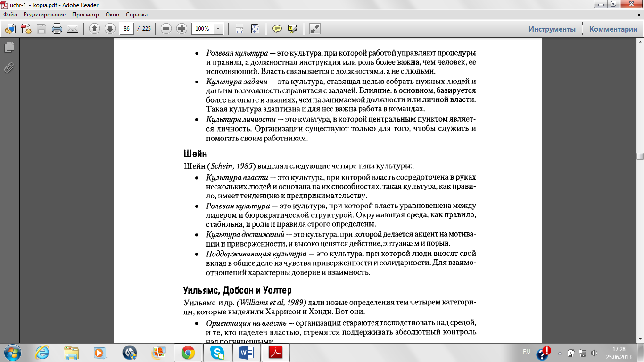
Task: Open the Окно menu
Action: [x=112, y=15]
